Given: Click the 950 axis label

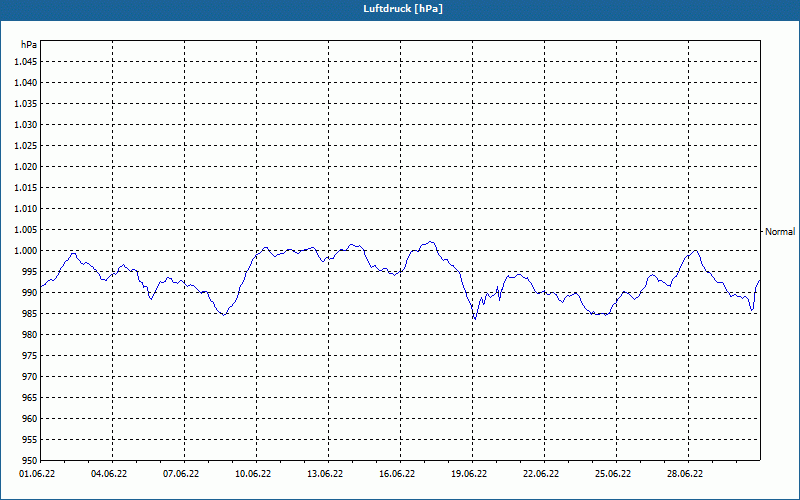Looking at the screenshot, I should pos(29,461).
